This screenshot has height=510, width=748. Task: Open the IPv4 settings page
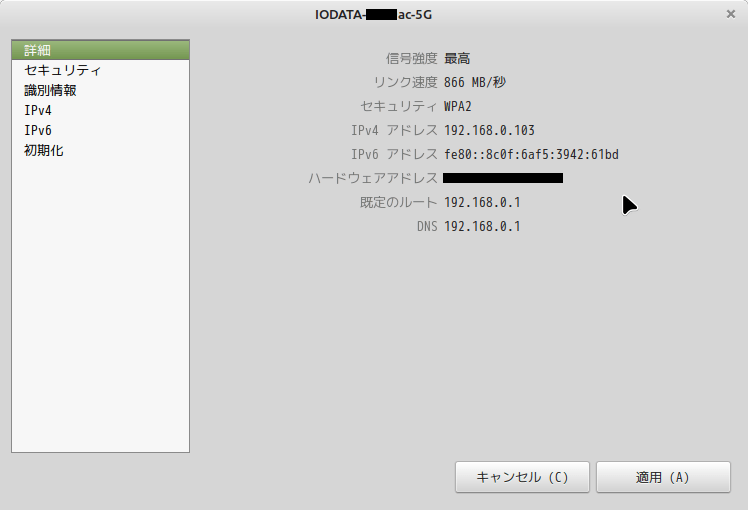pyautogui.click(x=100, y=110)
